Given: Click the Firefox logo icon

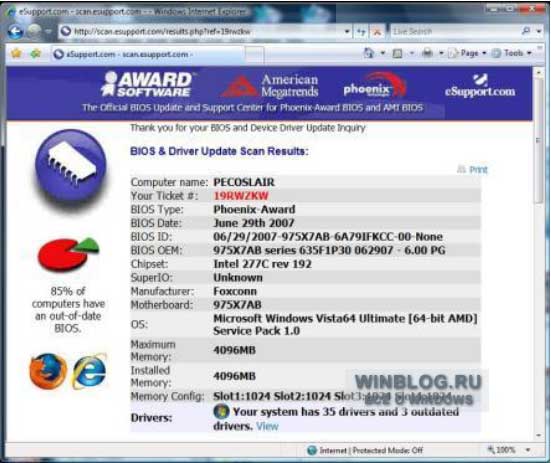Looking at the screenshot, I should pyautogui.click(x=48, y=372).
